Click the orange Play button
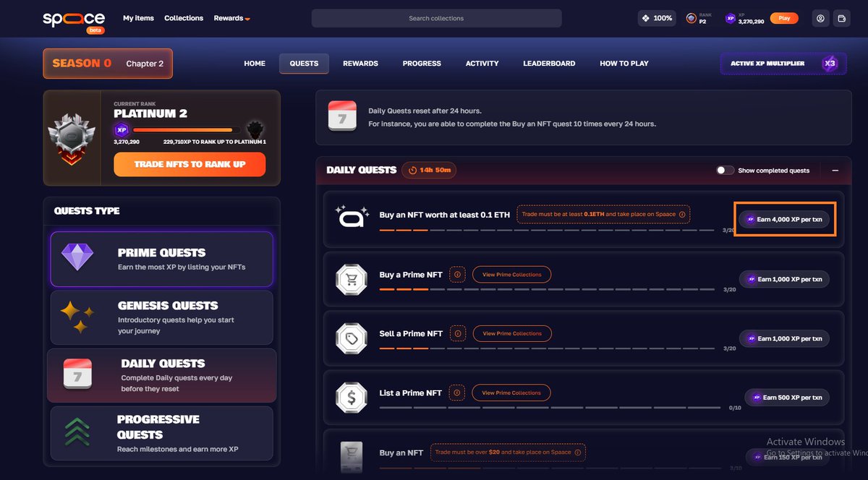 pyautogui.click(x=784, y=18)
